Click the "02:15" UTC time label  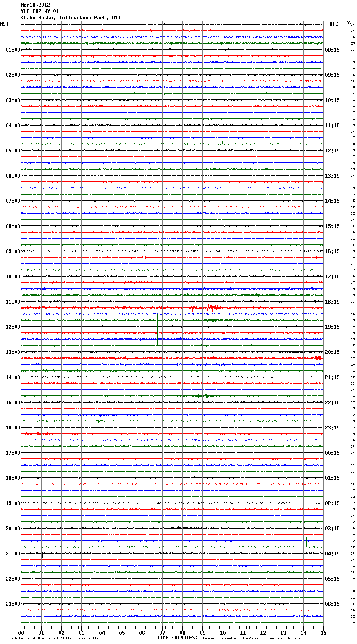[332, 503]
